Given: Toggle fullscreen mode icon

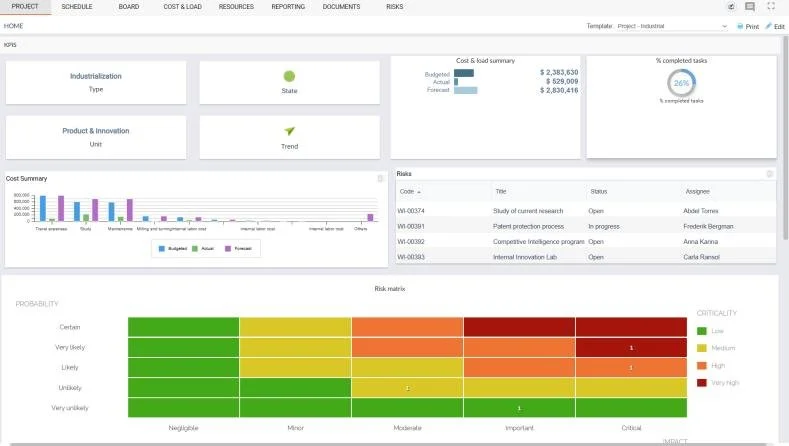Looking at the screenshot, I should coord(771,6).
